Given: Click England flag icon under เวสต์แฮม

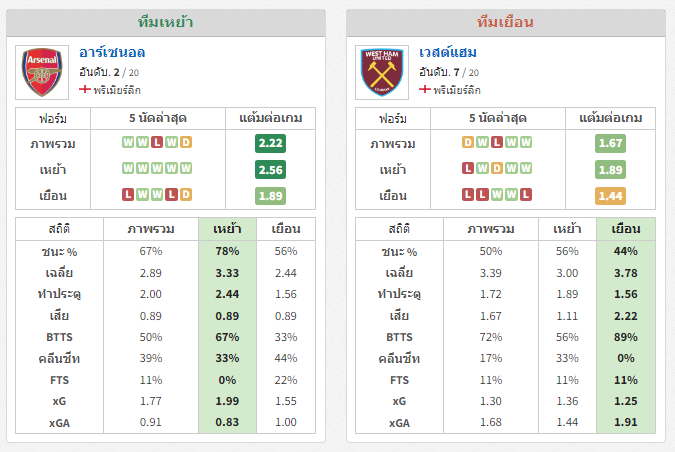Looking at the screenshot, I should click(425, 89).
